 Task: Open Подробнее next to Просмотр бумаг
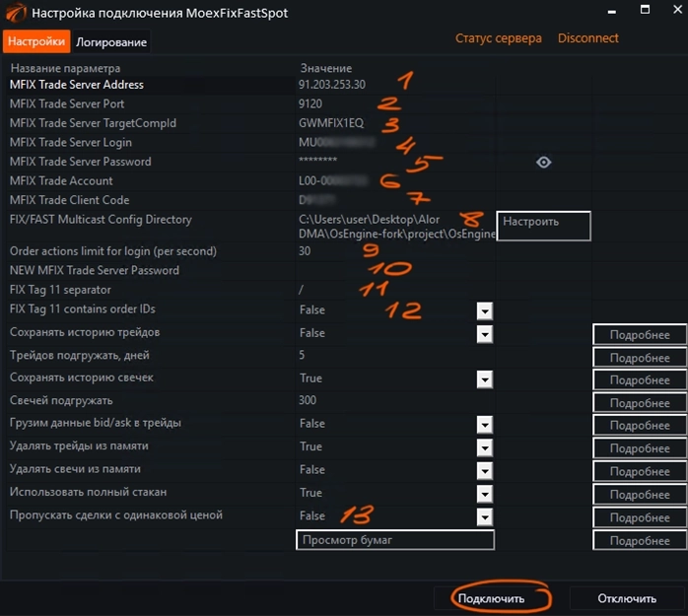(640, 540)
